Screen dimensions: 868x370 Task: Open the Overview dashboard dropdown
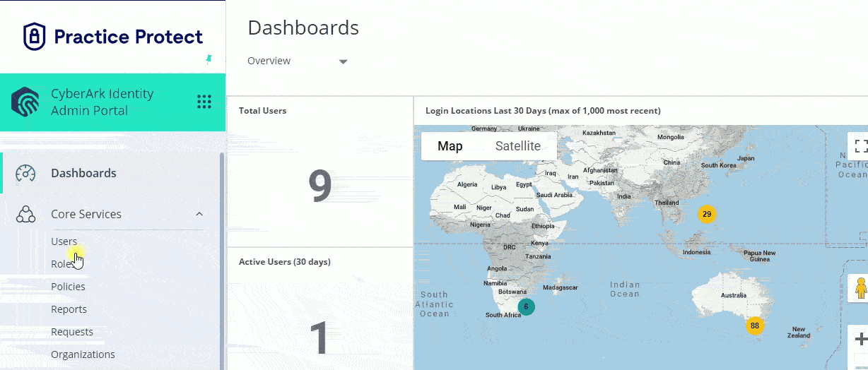[x=298, y=61]
